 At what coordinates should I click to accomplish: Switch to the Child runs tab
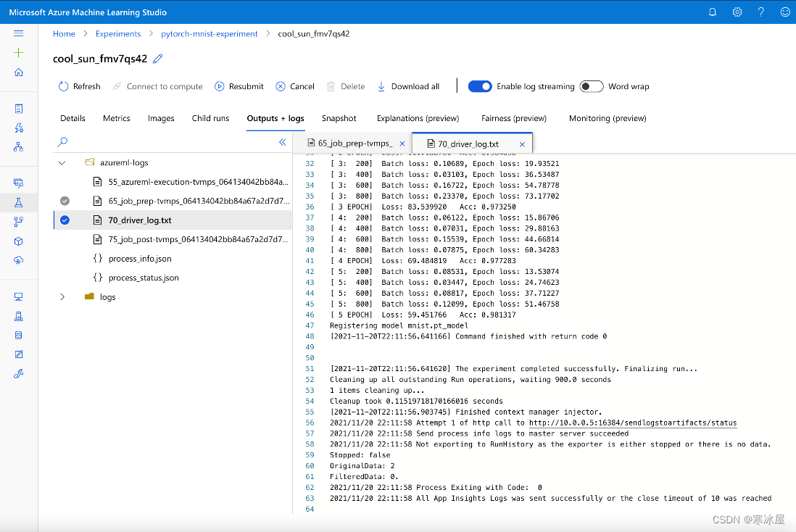210,118
